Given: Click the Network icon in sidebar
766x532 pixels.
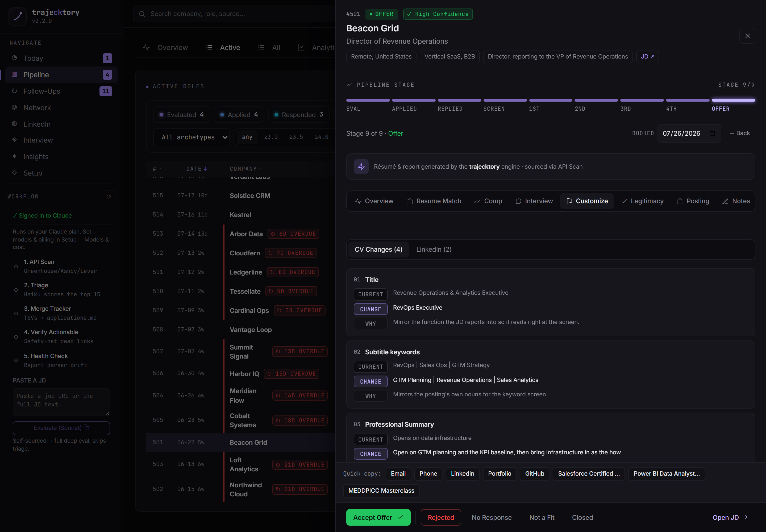Looking at the screenshot, I should (x=14, y=107).
